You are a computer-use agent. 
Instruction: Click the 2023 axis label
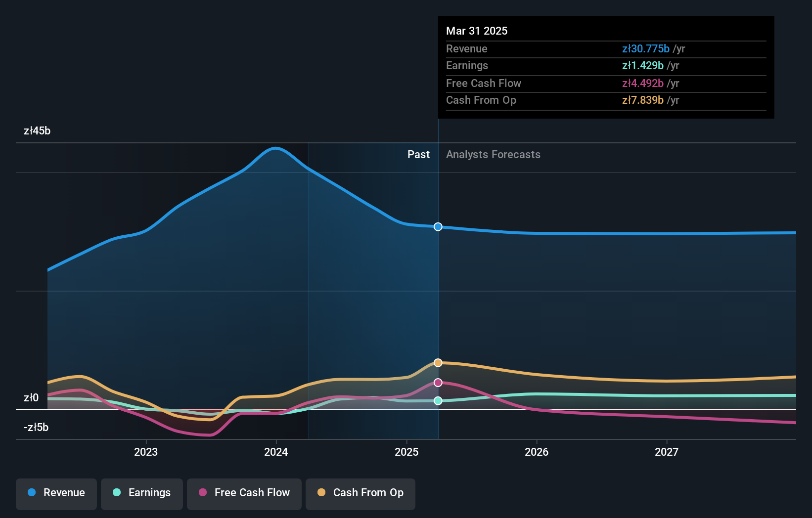click(x=146, y=452)
